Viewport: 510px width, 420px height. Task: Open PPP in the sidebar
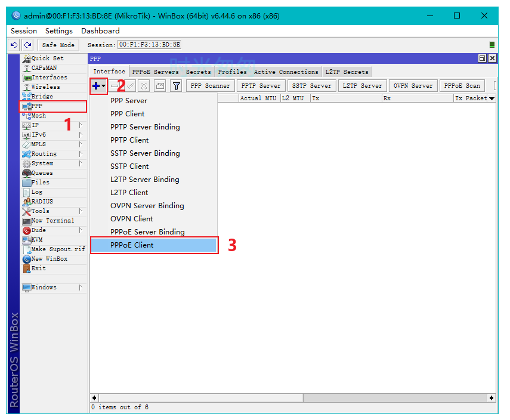(54, 106)
